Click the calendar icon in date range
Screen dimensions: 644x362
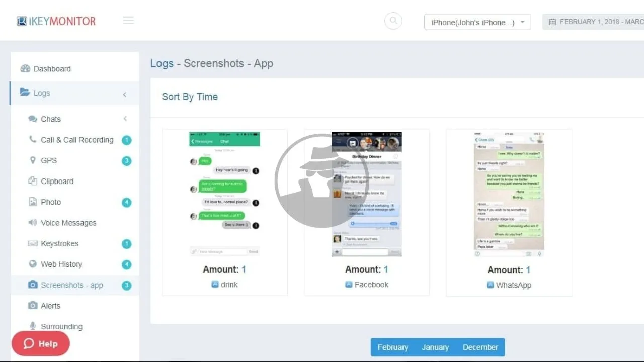[552, 22]
